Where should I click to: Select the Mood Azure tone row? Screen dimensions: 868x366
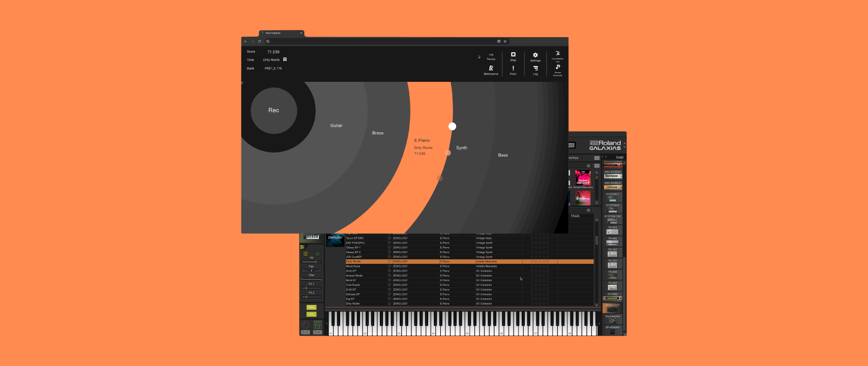pyautogui.click(x=469, y=266)
